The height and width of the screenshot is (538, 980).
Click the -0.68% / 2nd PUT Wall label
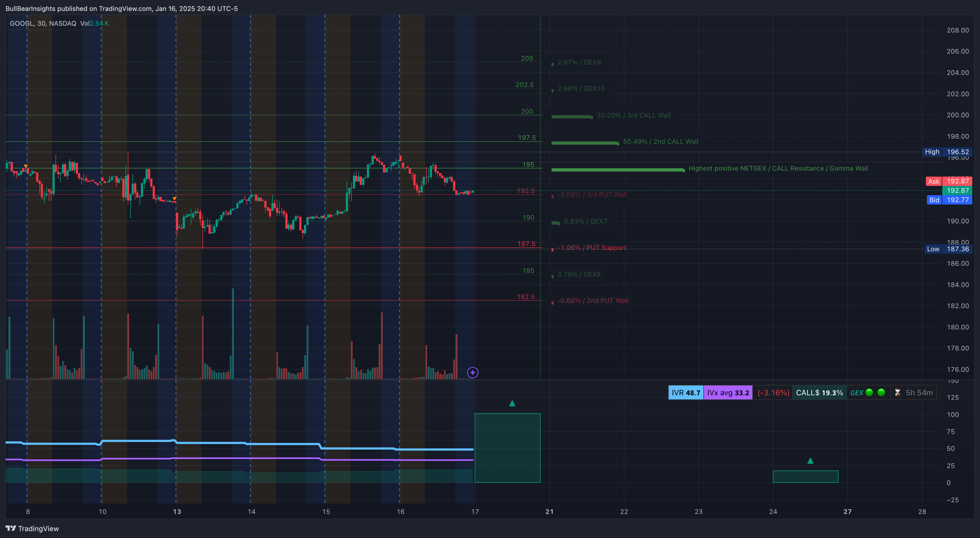pyautogui.click(x=593, y=301)
